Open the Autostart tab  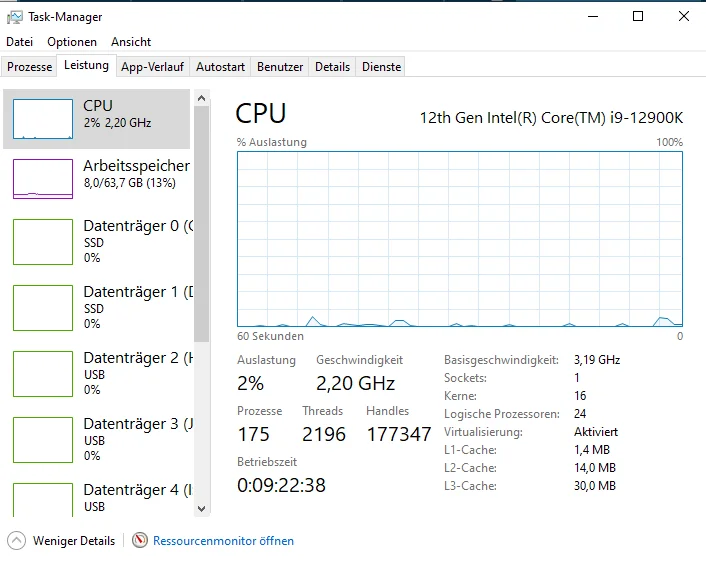pyautogui.click(x=220, y=67)
